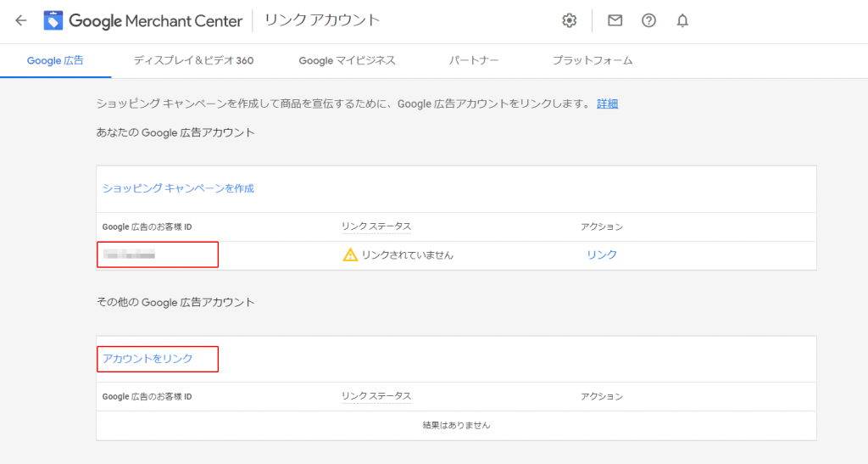868x464 pixels.
Task: Click the blurred customer ID cell
Action: [158, 254]
